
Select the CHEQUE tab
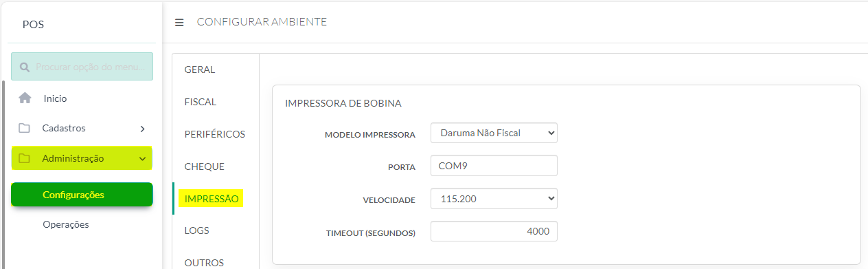tap(205, 166)
